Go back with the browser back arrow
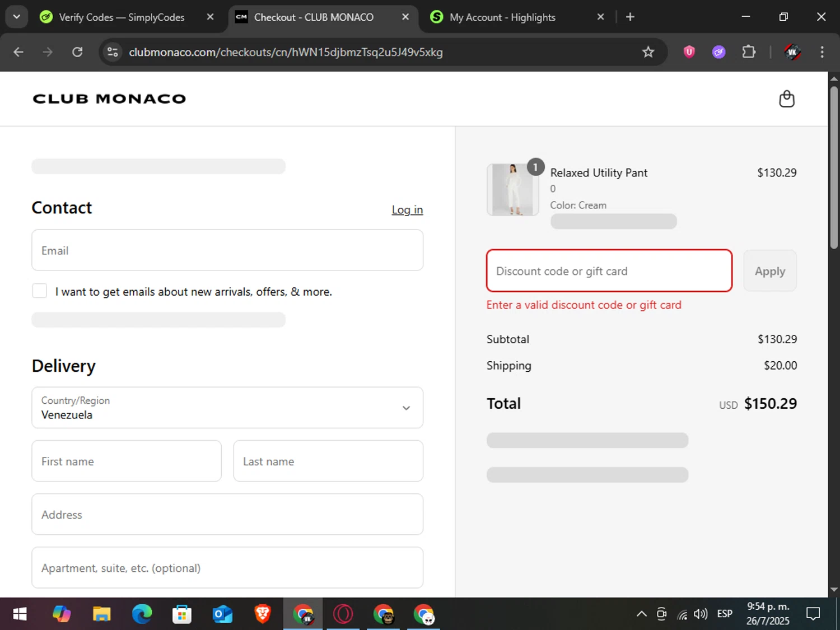840x630 pixels. coord(18,52)
